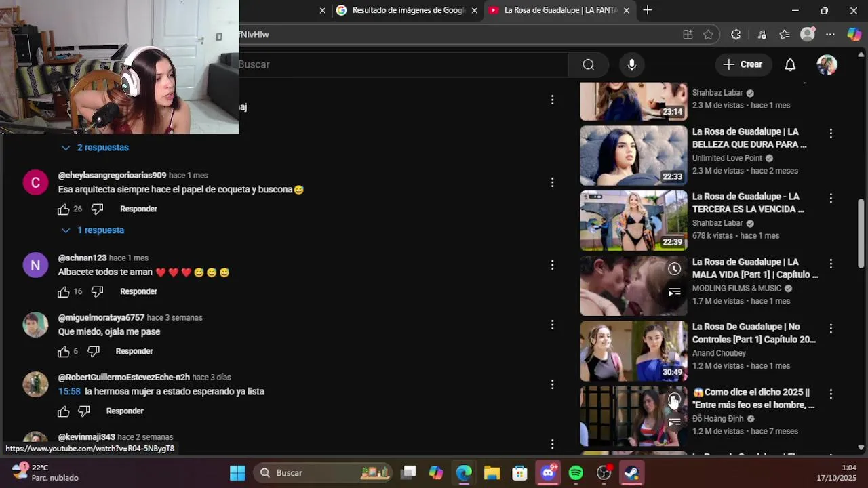Open the browser favorites list icon

785,35
